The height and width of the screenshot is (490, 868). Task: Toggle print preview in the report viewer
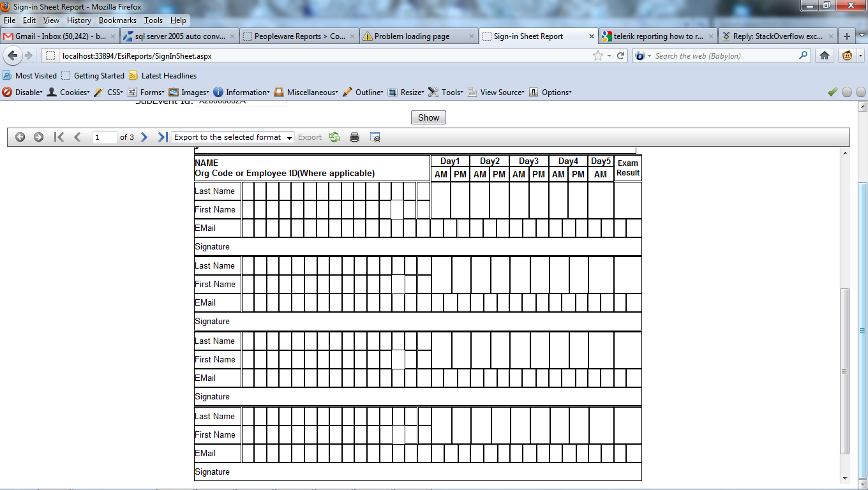375,137
